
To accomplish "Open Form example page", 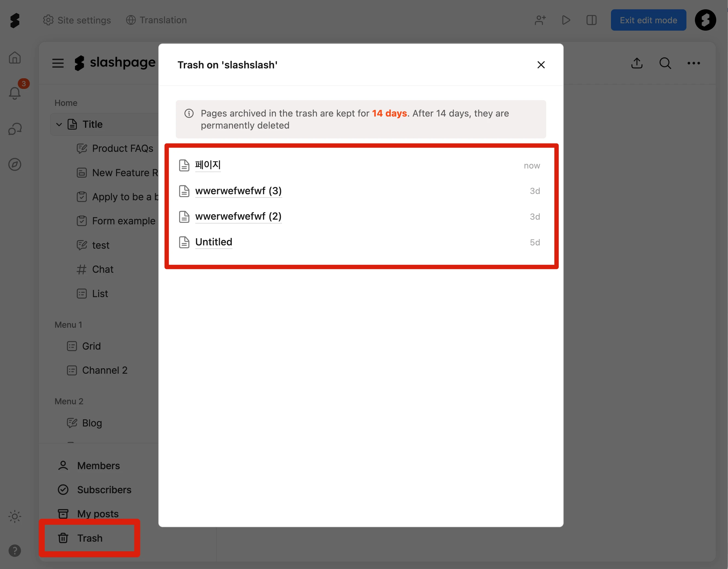I will click(116, 221).
